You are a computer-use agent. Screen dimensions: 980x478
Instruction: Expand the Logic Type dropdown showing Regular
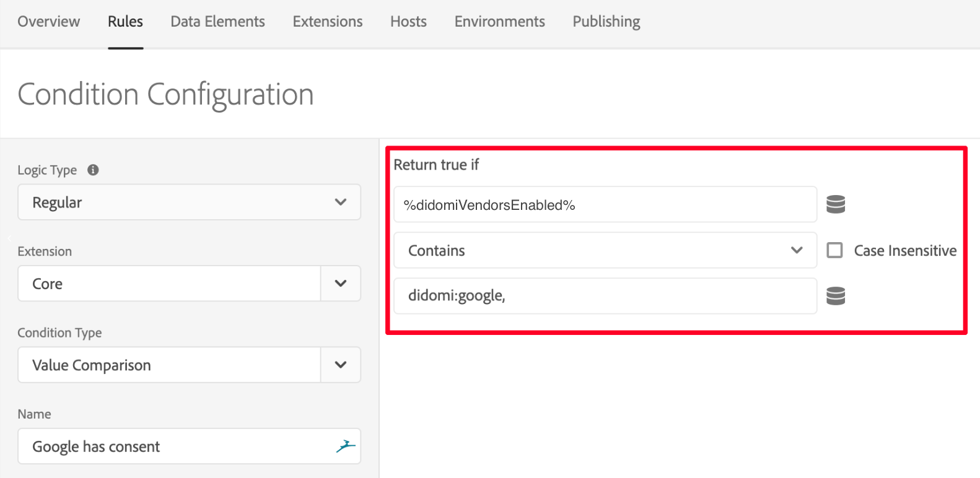[x=189, y=202]
